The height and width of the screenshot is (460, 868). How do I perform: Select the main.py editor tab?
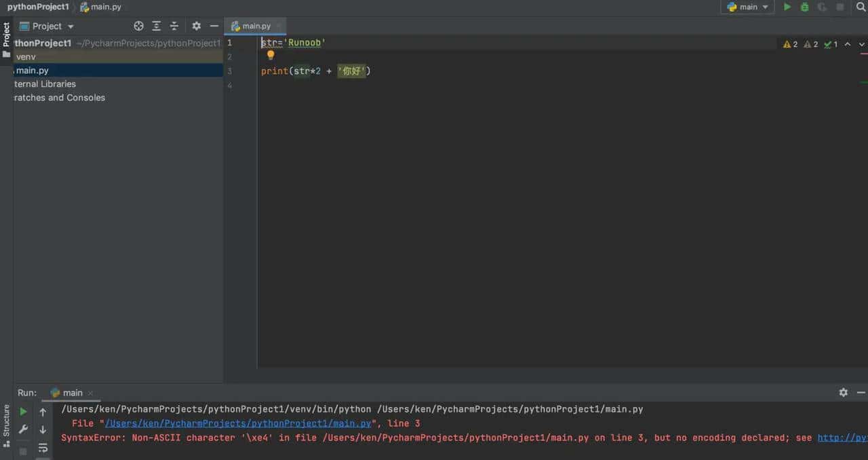pyautogui.click(x=252, y=26)
